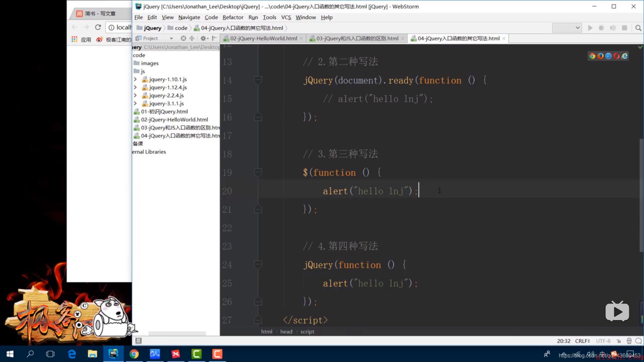This screenshot has width=644, height=362.
Task: Click html breadcrumb at editor bottom
Action: 267,331
